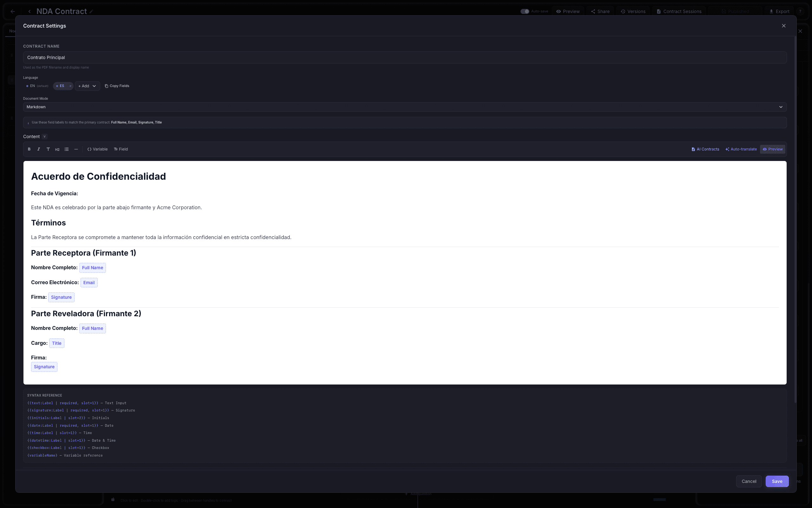Insert an H2 heading
The width and height of the screenshot is (812, 508).
[57, 149]
